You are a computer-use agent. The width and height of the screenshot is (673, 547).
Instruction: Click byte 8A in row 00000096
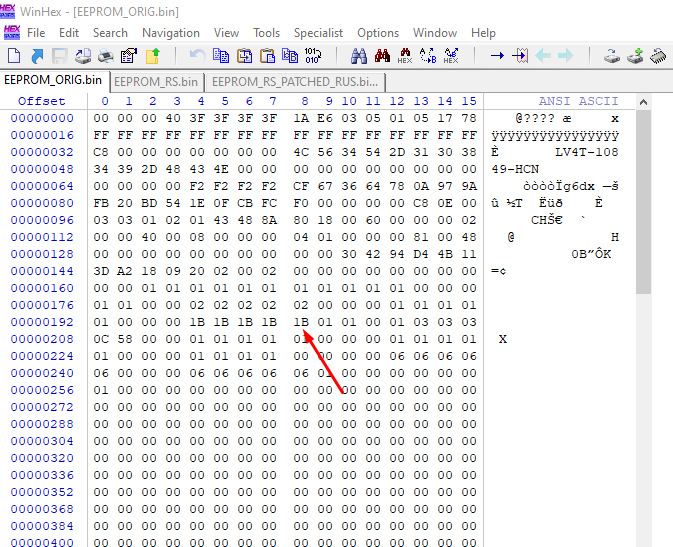click(269, 220)
